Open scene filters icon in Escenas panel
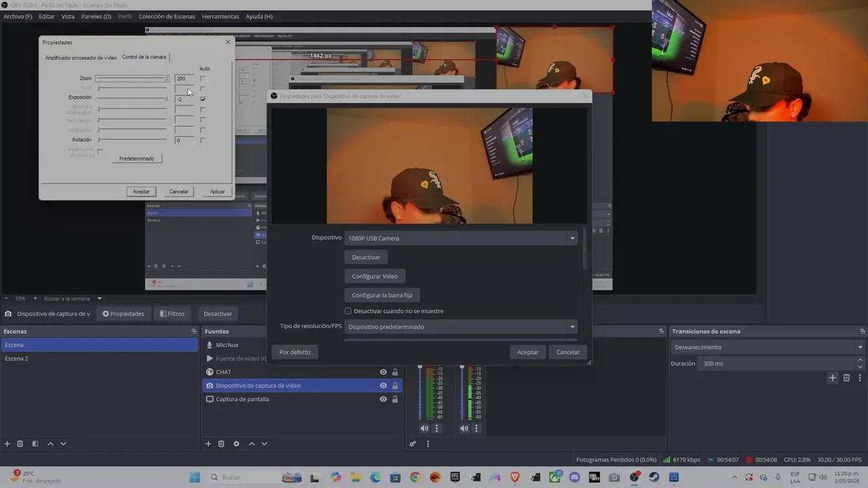 pyautogui.click(x=35, y=444)
